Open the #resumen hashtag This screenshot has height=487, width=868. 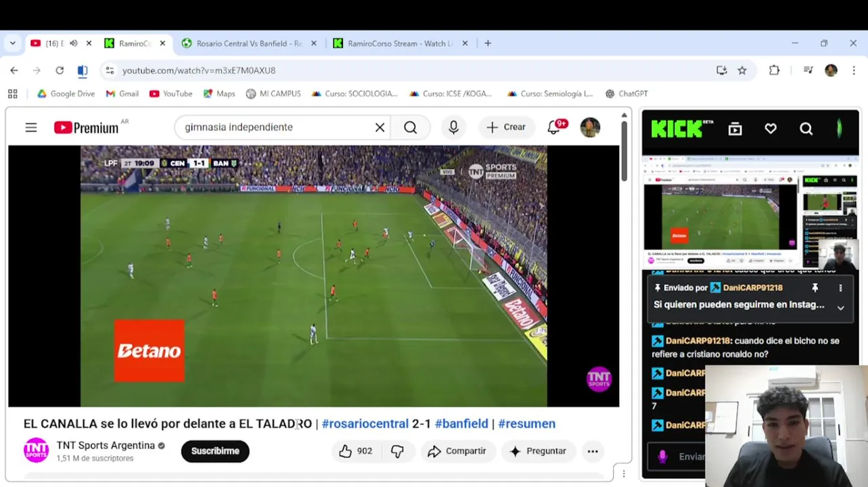526,424
